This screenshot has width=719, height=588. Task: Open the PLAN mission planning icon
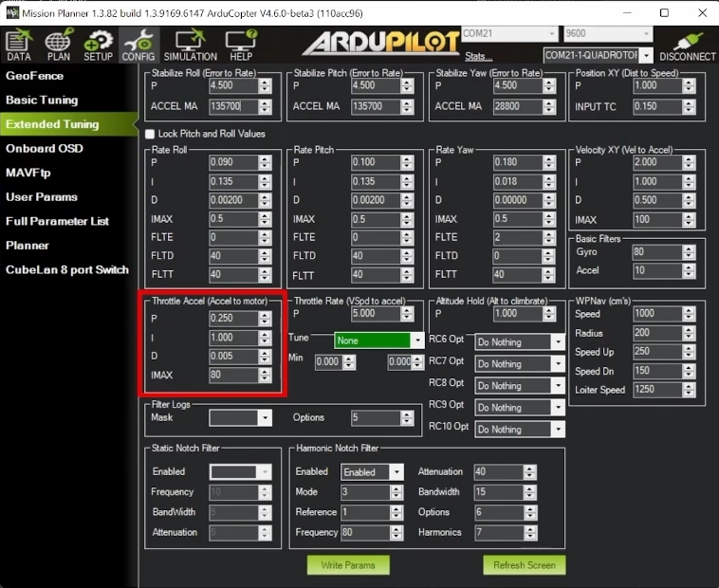tap(59, 45)
